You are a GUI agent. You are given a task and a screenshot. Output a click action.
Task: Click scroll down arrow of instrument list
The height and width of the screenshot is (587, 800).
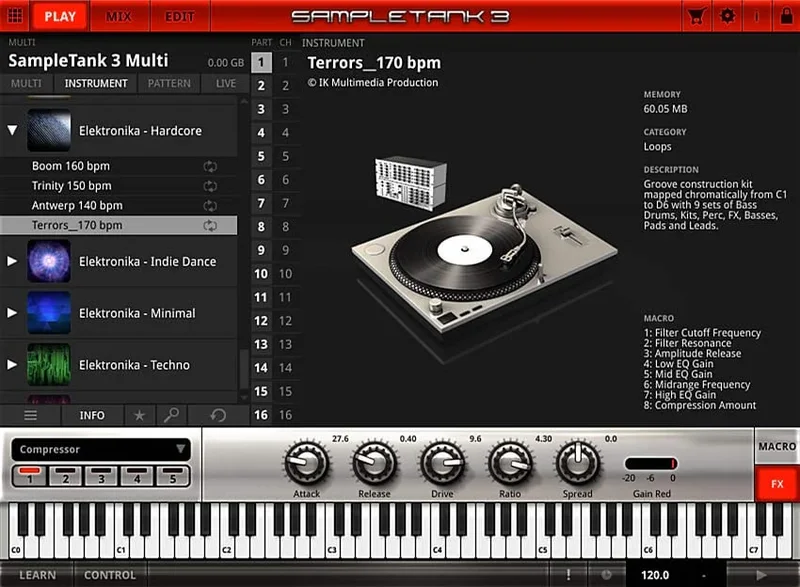coord(244,397)
